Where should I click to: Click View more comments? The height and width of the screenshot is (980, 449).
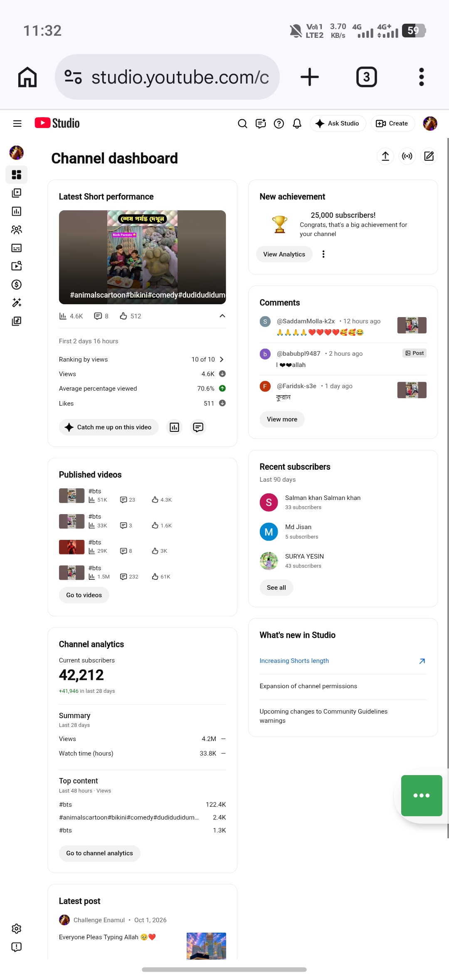[282, 419]
